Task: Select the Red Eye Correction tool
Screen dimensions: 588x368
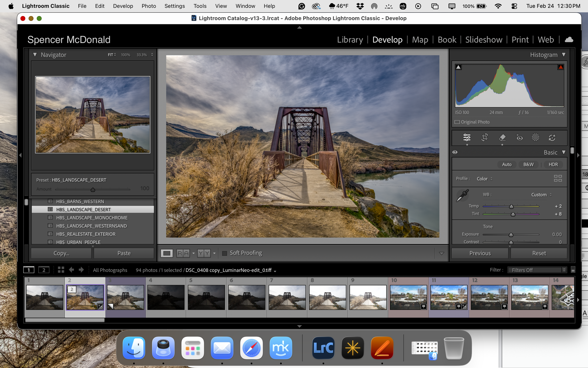Action: [520, 137]
